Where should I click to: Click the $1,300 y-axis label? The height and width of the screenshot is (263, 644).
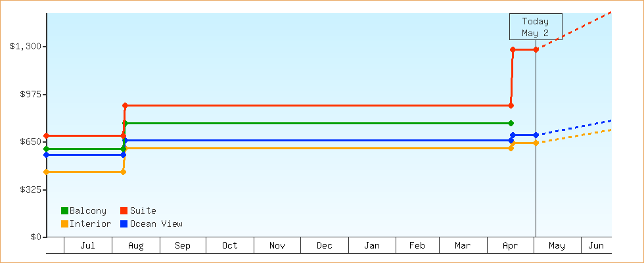[x=26, y=46]
